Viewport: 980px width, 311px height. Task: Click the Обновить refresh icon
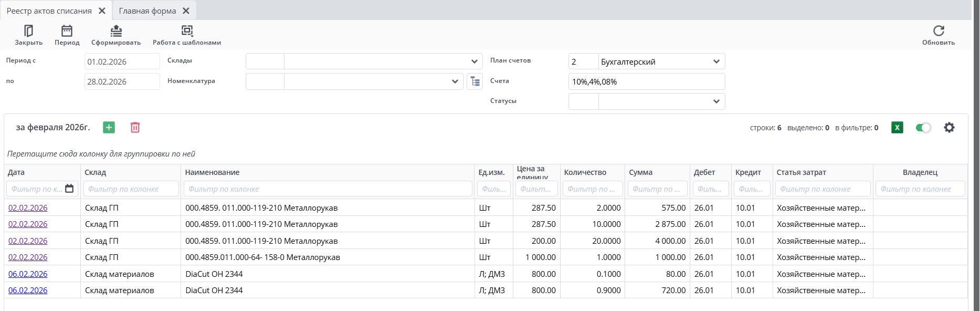(939, 31)
